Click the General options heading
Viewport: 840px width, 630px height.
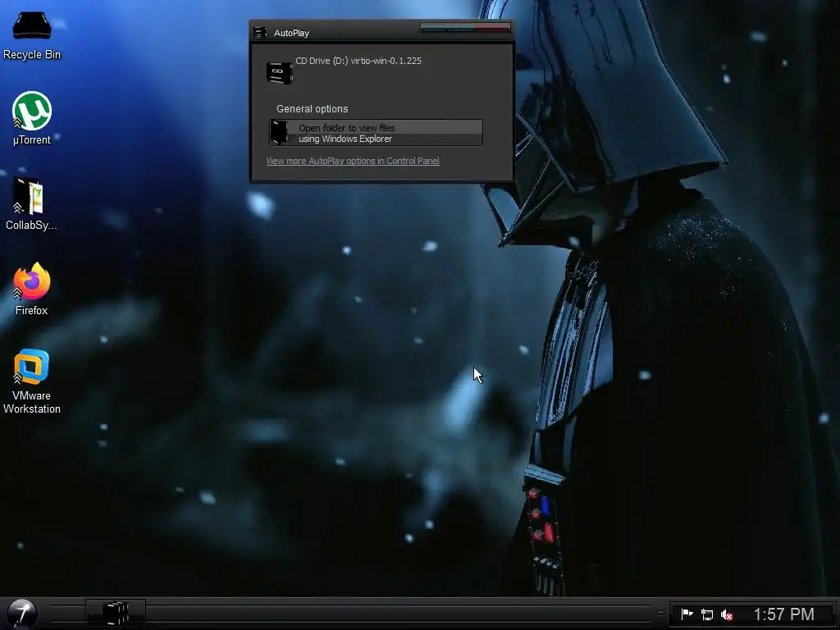[313, 109]
